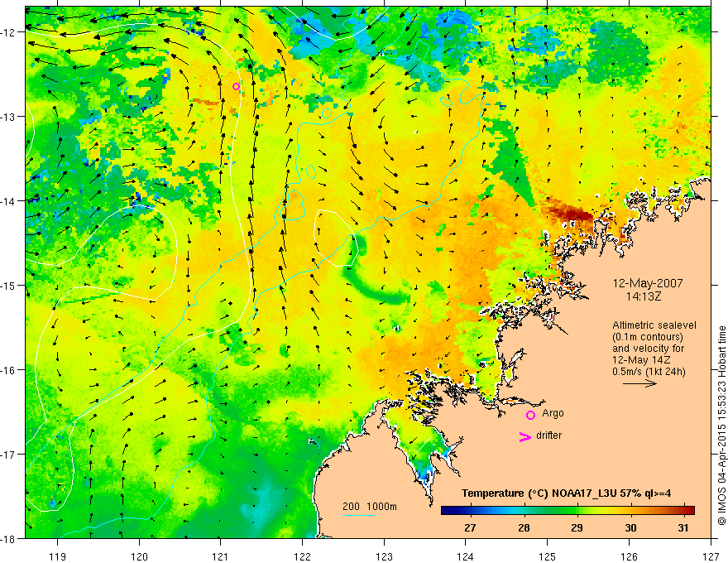
Task: Click the '125' longitude axis label
Action: [548, 556]
